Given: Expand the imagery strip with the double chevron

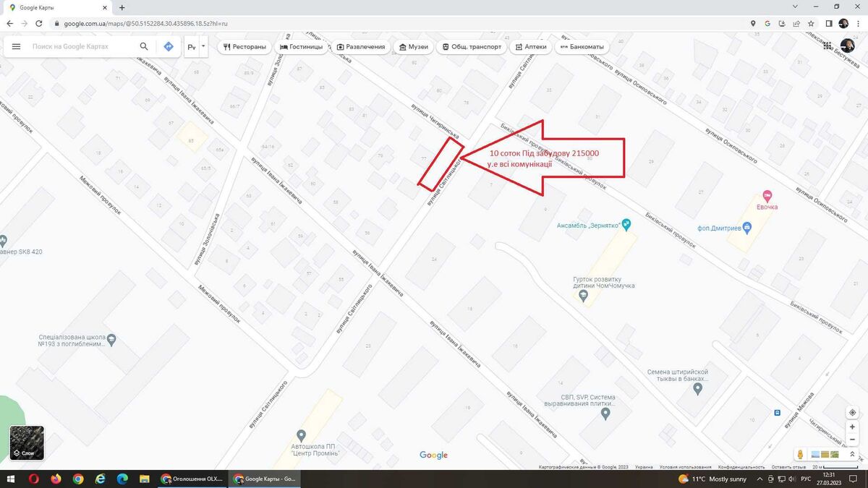Looking at the screenshot, I should pyautogui.click(x=854, y=454).
